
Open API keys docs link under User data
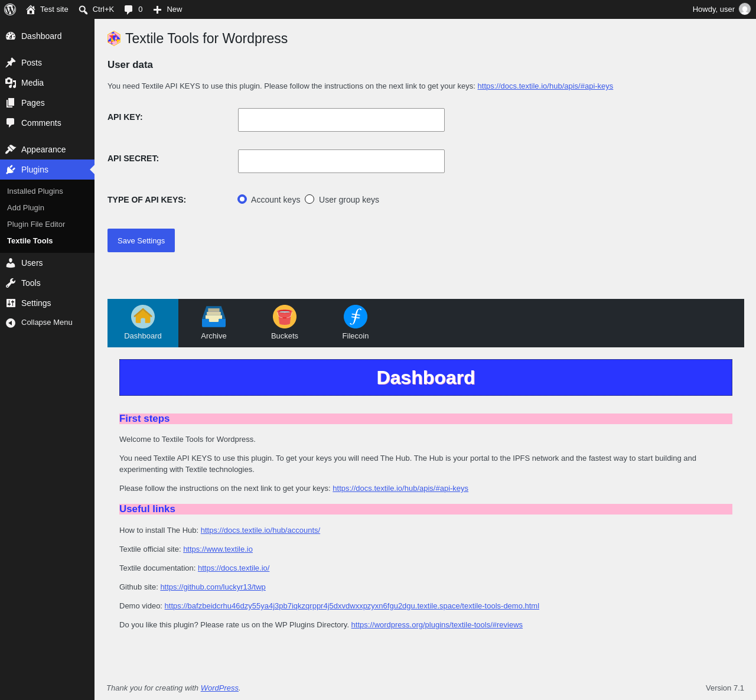[545, 86]
